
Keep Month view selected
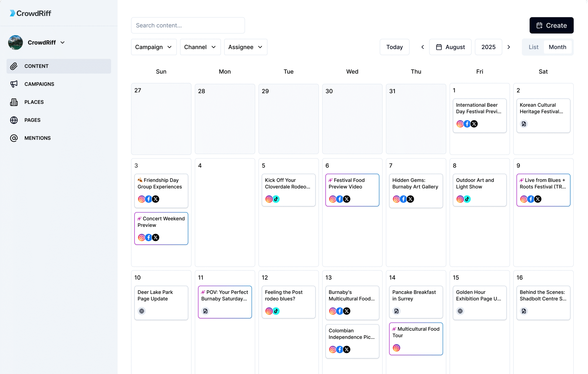point(558,47)
